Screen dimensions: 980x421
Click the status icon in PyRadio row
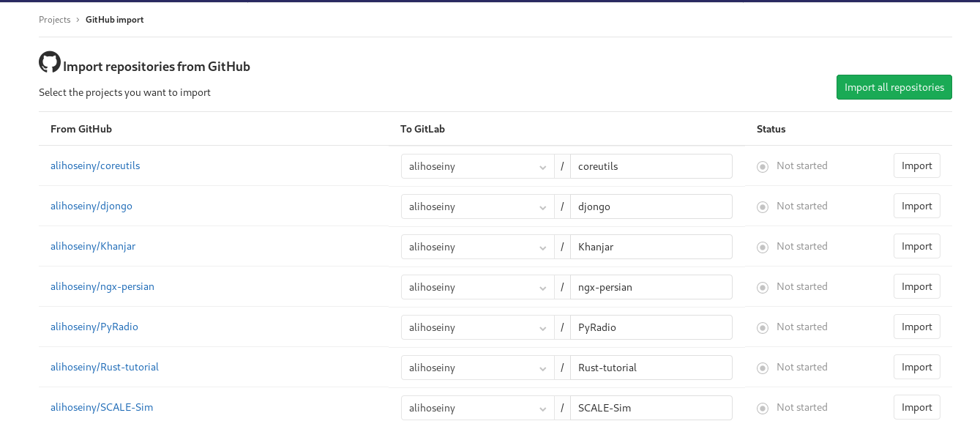tap(763, 328)
